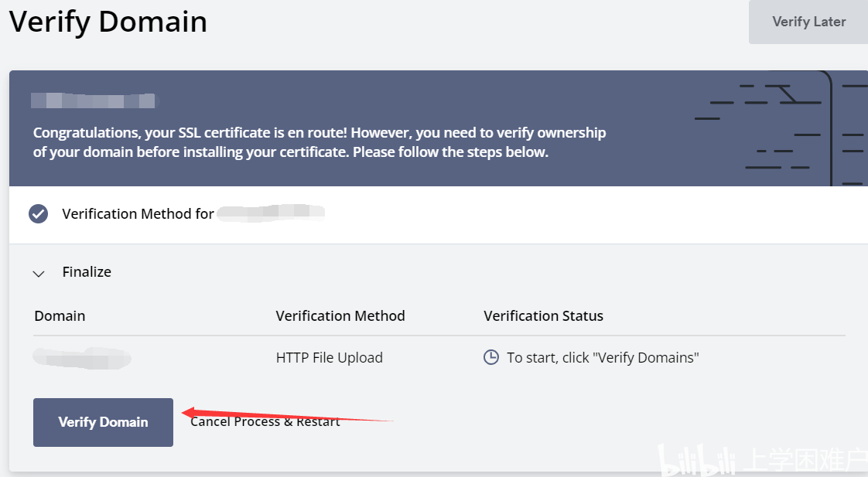The width and height of the screenshot is (868, 477).
Task: Open the Cancel Process & Restart link
Action: 265,421
